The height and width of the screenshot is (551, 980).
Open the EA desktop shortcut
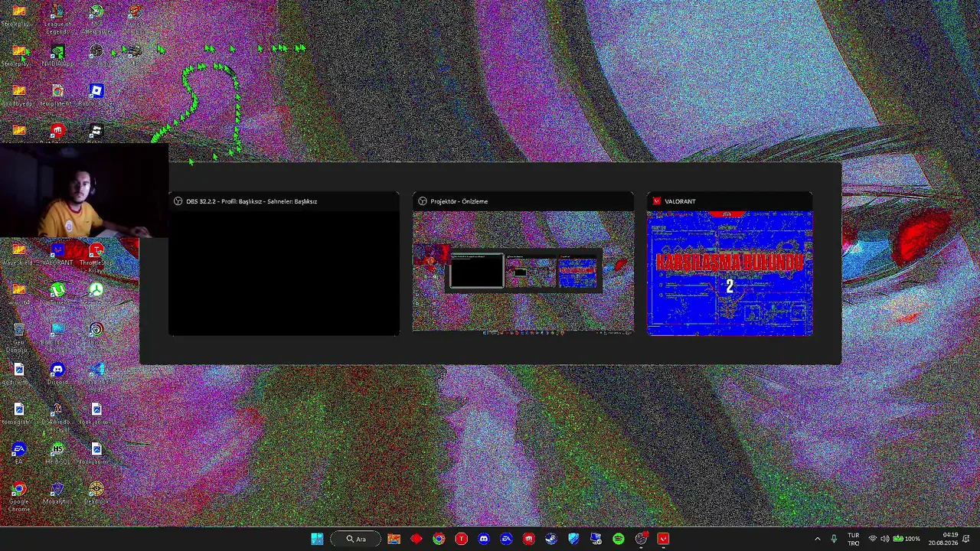coord(18,453)
